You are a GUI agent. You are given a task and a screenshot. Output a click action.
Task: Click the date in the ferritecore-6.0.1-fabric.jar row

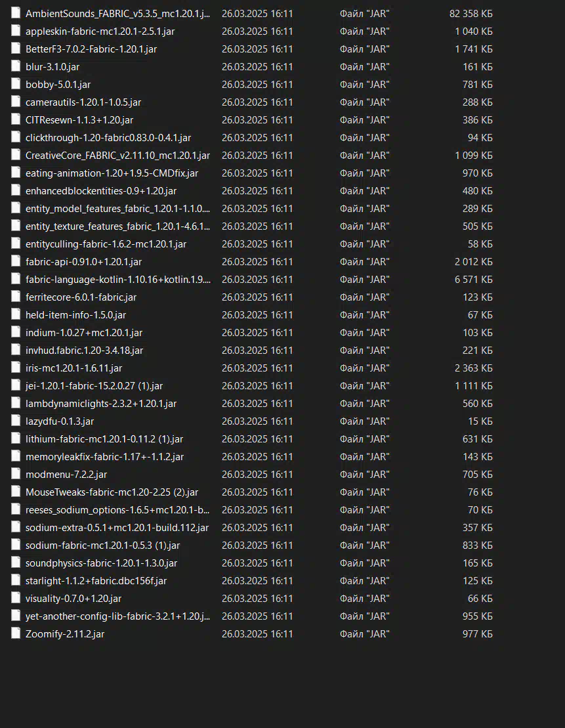tap(257, 297)
